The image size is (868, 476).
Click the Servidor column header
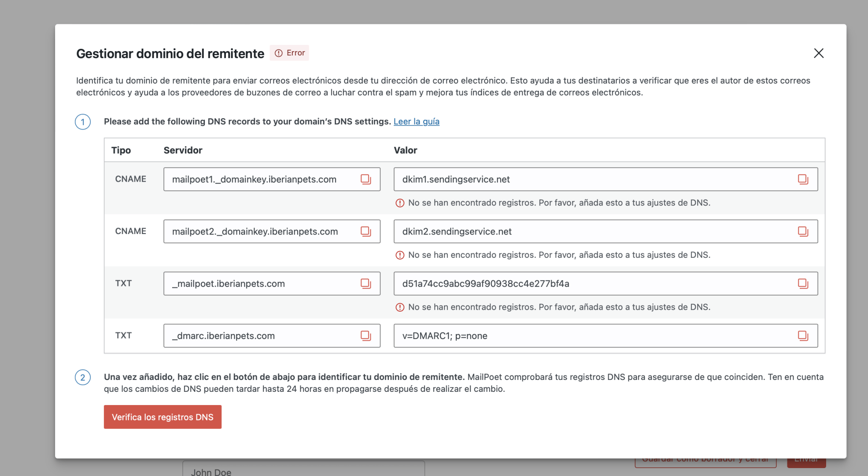coord(183,150)
